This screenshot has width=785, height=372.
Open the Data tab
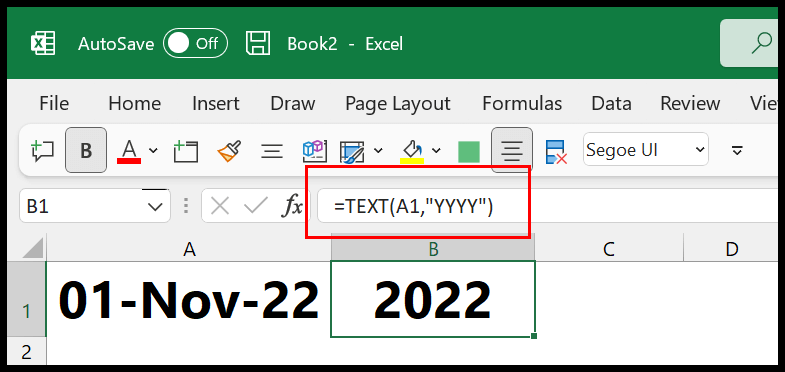point(611,104)
